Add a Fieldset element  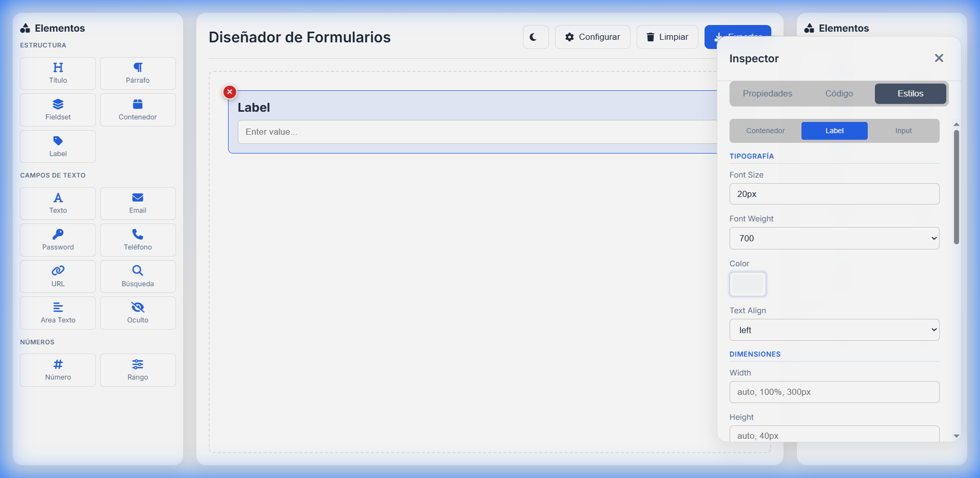pyautogui.click(x=58, y=110)
